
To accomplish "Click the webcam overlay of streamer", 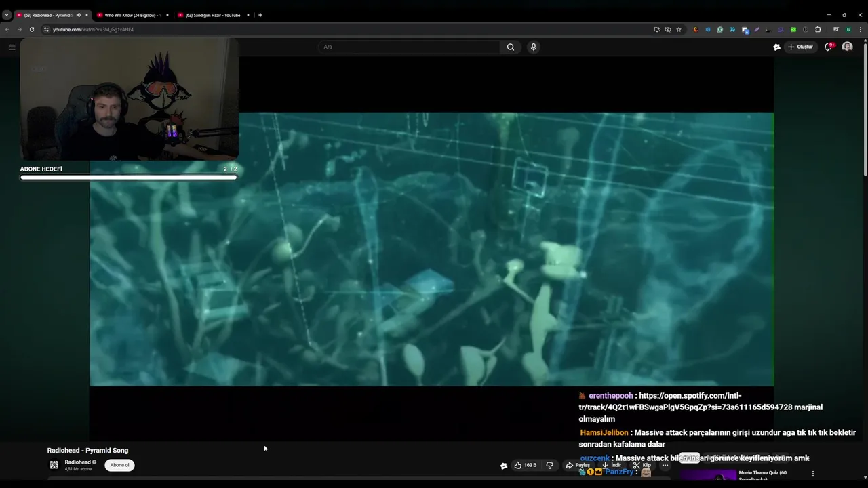I will tap(129, 99).
